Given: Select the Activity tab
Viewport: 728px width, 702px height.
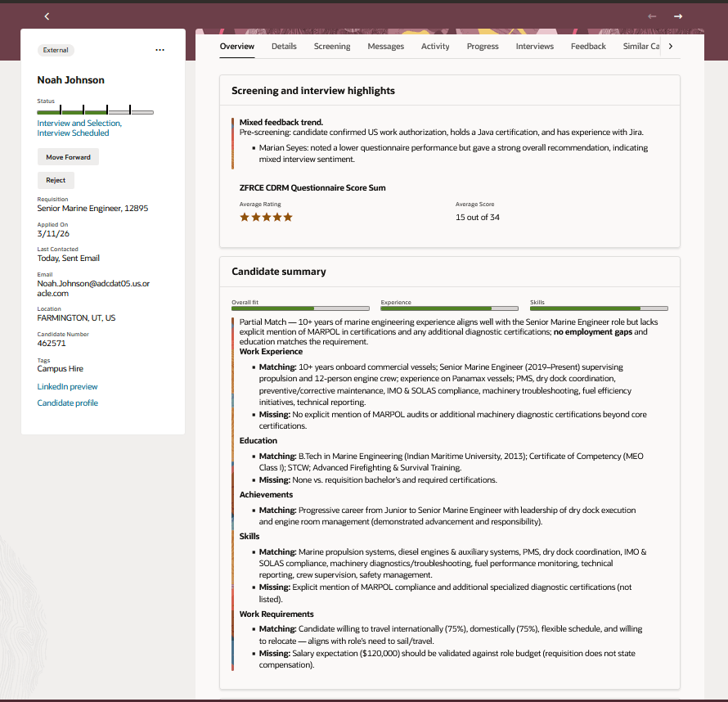Looking at the screenshot, I should [x=435, y=47].
